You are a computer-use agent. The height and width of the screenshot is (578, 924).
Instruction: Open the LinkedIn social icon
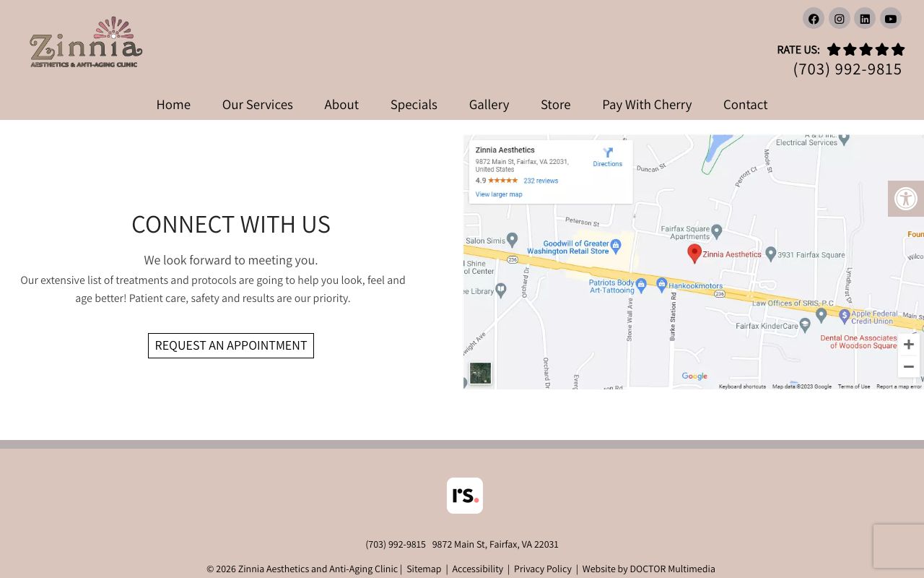pos(865,18)
